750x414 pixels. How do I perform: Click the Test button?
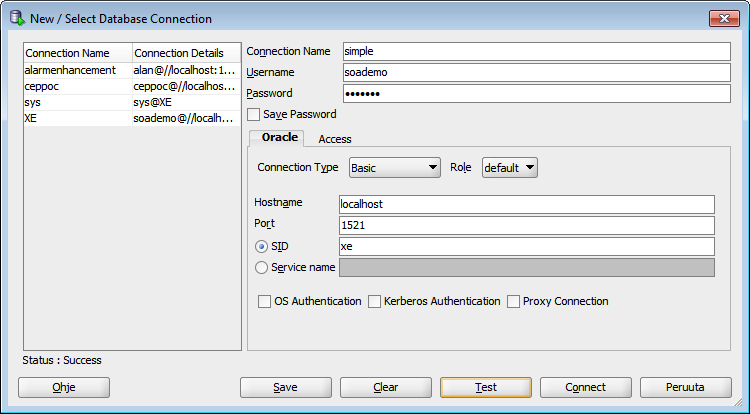[486, 387]
